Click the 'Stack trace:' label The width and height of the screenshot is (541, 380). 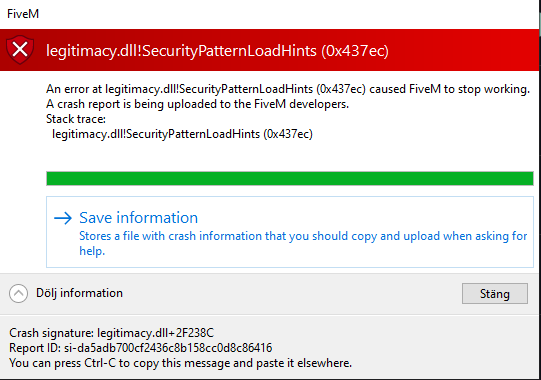(x=76, y=119)
